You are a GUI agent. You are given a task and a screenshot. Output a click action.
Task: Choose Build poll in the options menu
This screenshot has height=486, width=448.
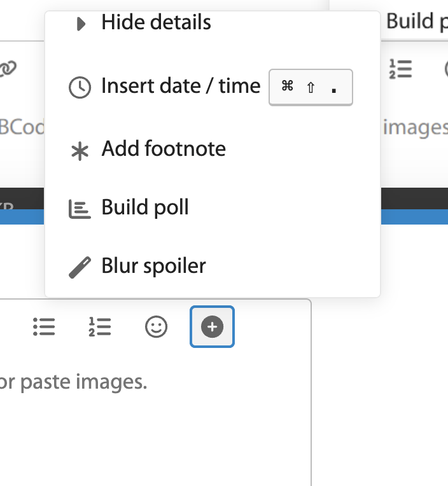(145, 207)
